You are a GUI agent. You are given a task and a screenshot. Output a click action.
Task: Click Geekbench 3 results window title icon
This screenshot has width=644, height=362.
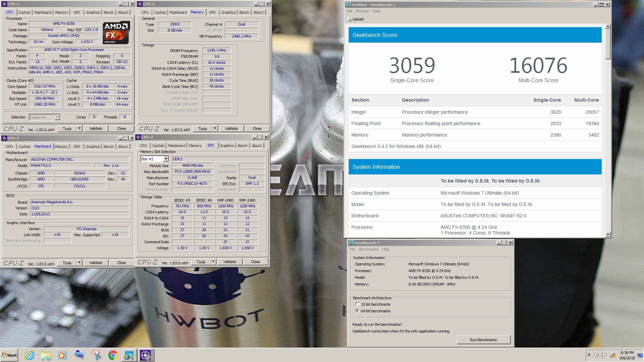pyautogui.click(x=348, y=5)
